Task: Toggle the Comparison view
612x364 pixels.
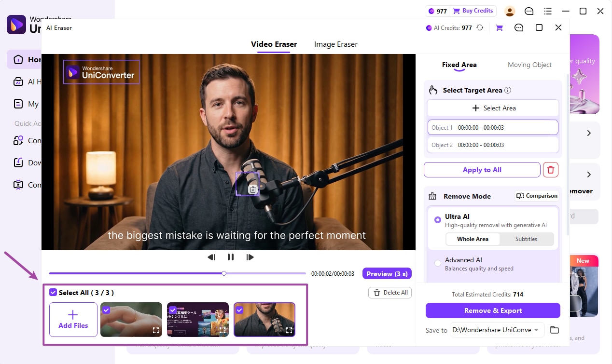Action: (537, 196)
